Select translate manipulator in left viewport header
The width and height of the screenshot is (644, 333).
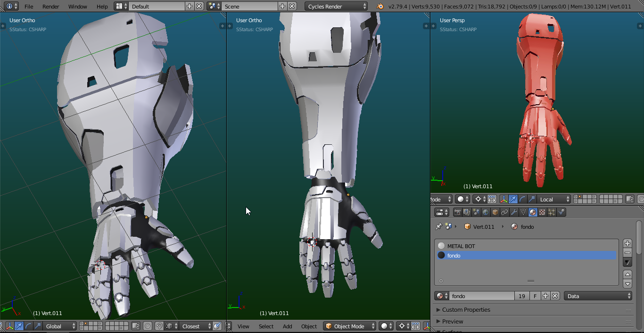[19, 326]
